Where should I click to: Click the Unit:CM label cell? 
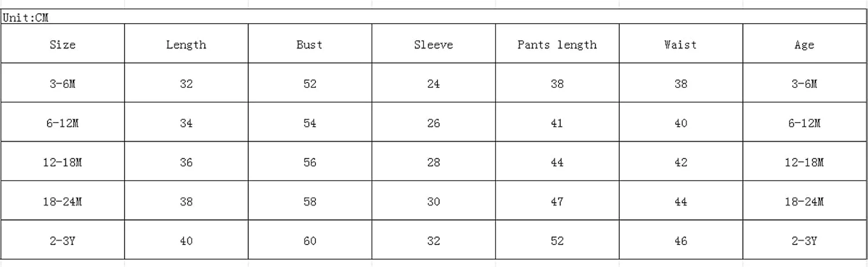tap(26, 18)
